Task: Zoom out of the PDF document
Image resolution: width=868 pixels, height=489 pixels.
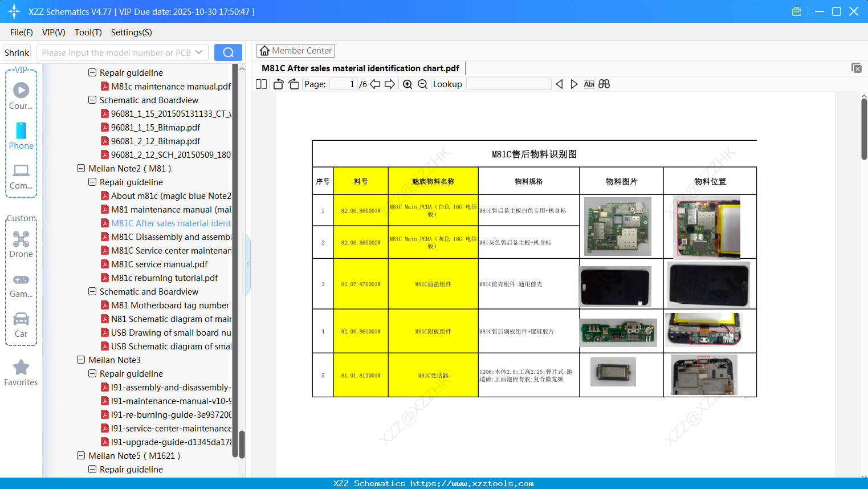Action: click(423, 84)
